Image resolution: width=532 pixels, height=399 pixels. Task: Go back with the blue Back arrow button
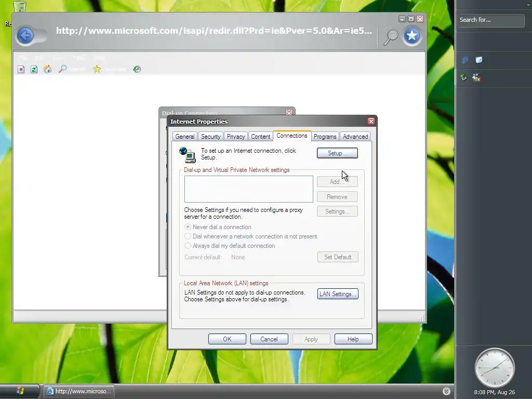26,35
